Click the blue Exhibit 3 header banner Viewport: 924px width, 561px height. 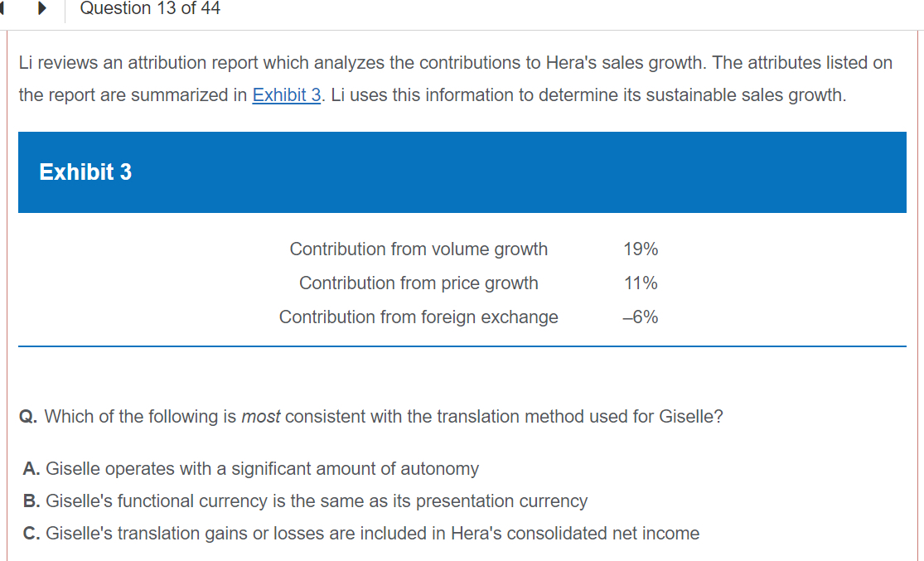pos(462,172)
